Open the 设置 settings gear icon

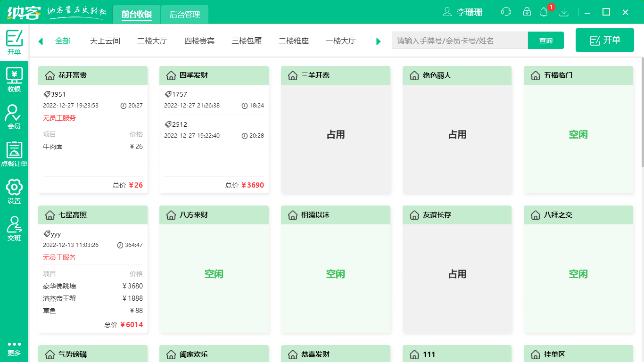coord(14,191)
